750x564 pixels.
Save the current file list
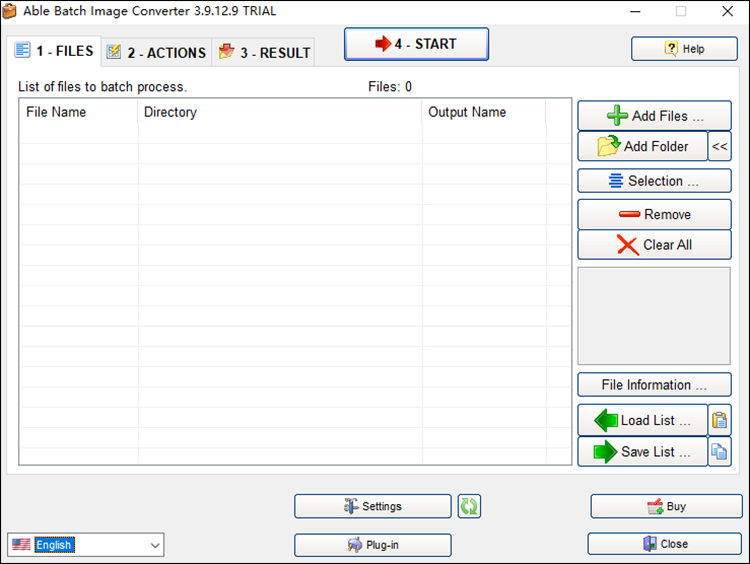pos(642,451)
